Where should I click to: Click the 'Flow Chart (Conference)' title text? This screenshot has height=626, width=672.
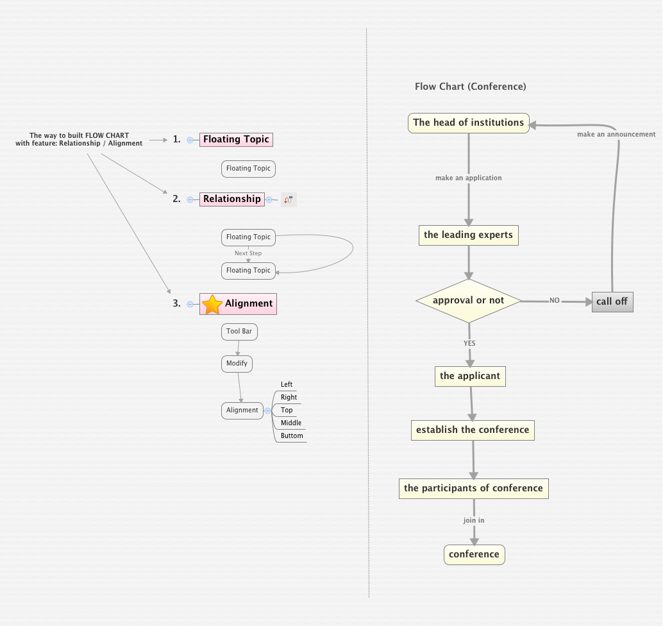tap(471, 86)
